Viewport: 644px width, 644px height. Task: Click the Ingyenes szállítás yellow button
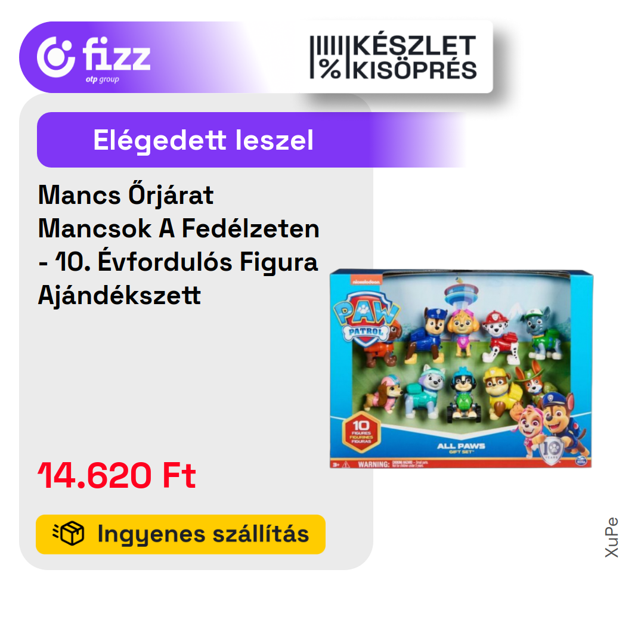pyautogui.click(x=181, y=534)
